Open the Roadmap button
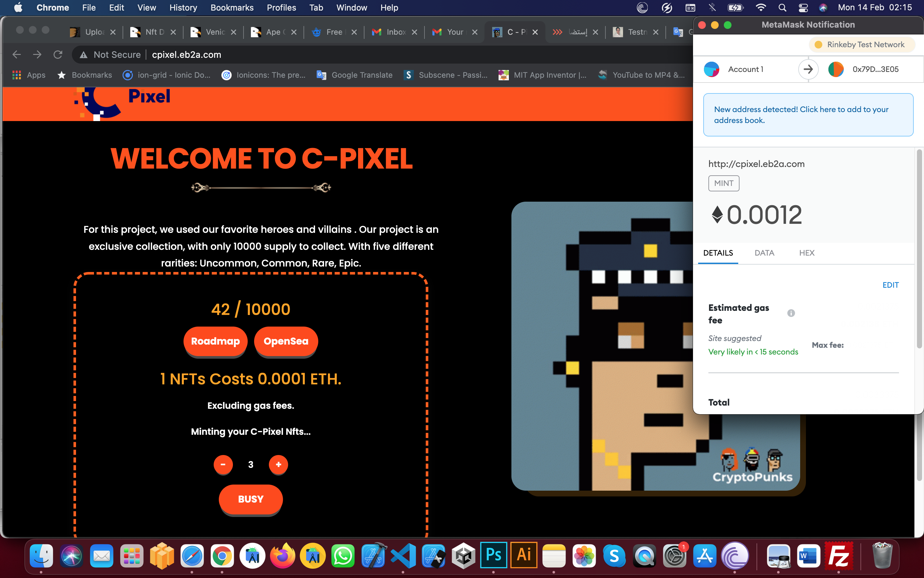This screenshot has width=924, height=578. point(215,341)
